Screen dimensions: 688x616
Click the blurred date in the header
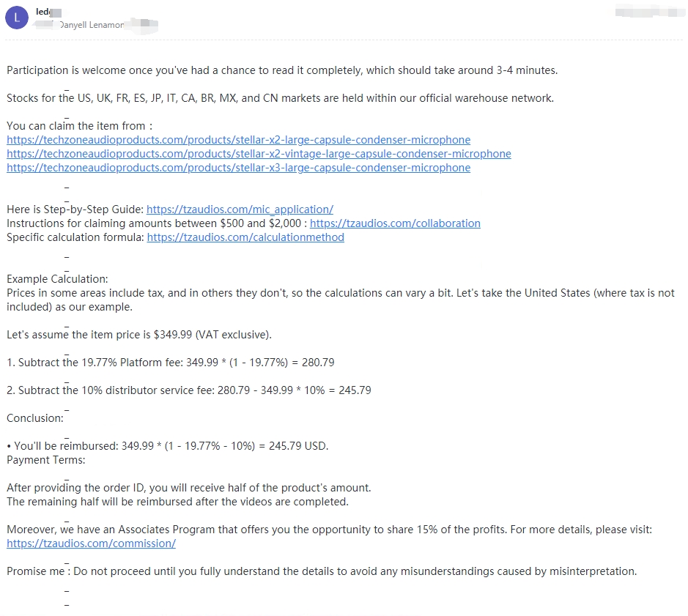click(x=650, y=12)
